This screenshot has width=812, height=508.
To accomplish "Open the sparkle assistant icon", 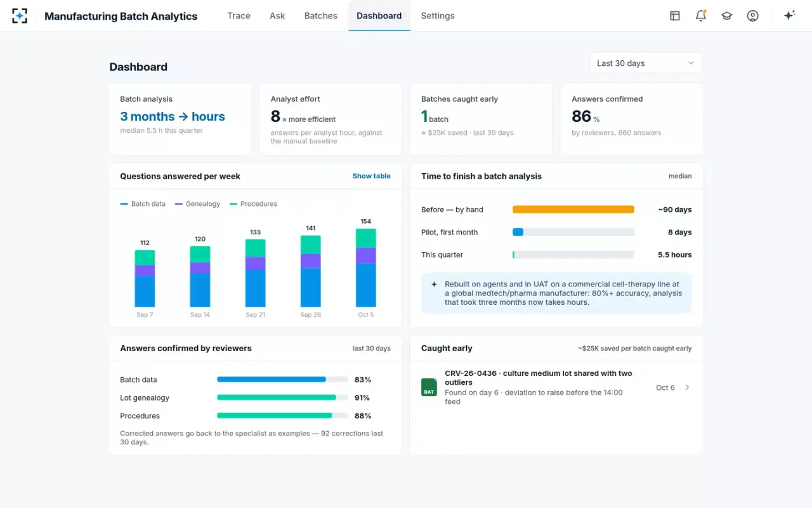I will [790, 16].
